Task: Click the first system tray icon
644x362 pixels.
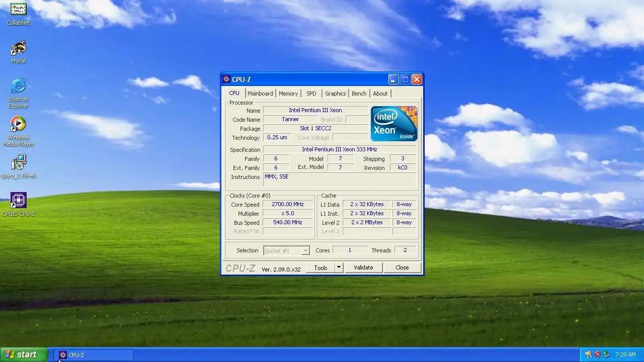Action: coord(588,354)
